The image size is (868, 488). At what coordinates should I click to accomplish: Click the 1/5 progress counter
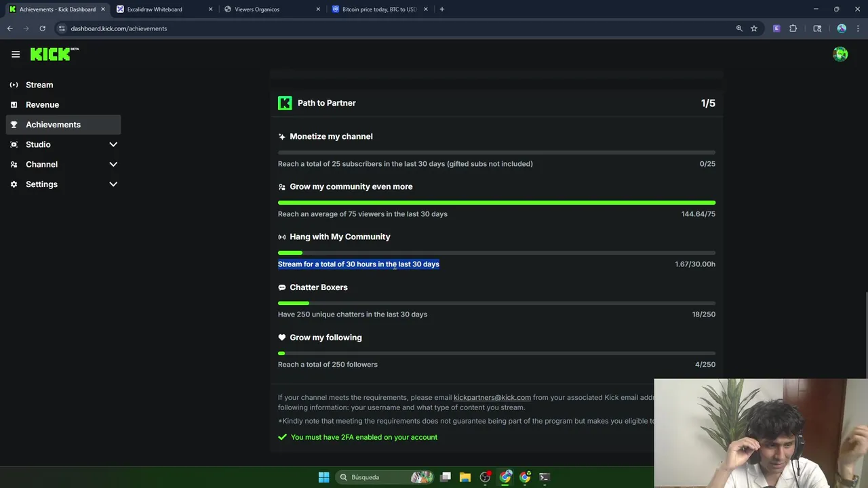tap(708, 103)
